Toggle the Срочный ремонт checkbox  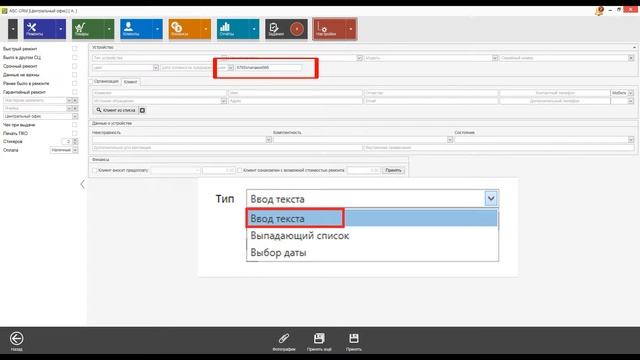coord(75,66)
